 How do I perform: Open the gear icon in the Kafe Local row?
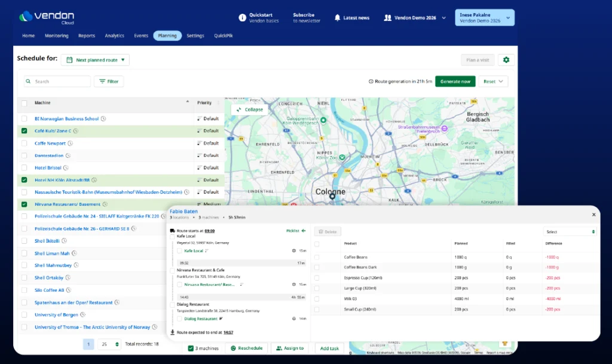294,251
